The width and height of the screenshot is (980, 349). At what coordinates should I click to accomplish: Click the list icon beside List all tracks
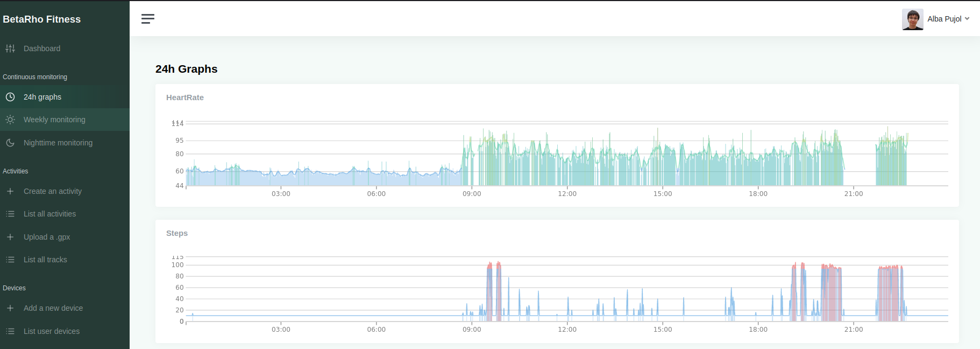point(10,260)
